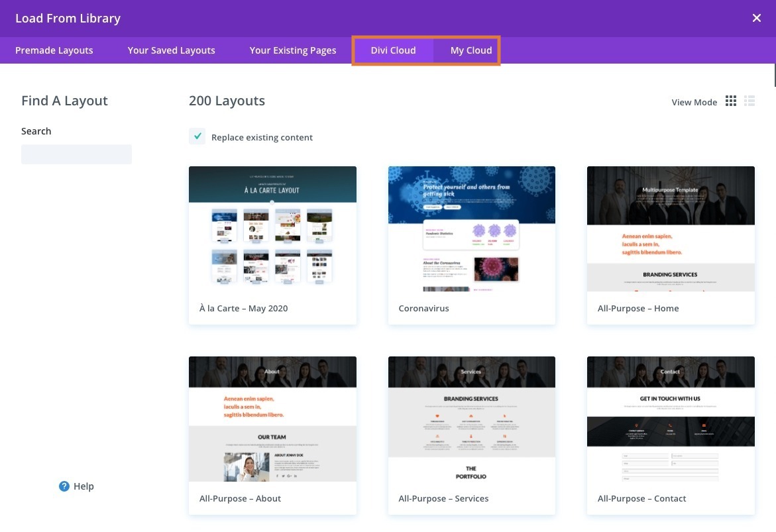This screenshot has height=532, width=776.
Task: Click the 'Replace existing content' label
Action: tap(262, 138)
